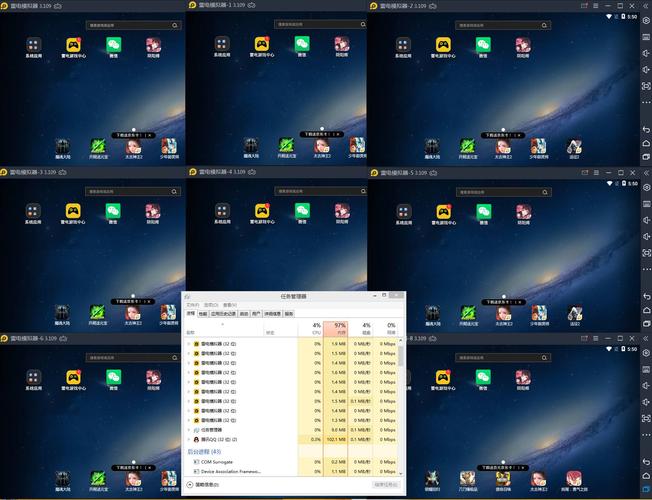Click home icon in 雷电模拟器-2 sidebar
Screen dimensions: 652x500
646,144
